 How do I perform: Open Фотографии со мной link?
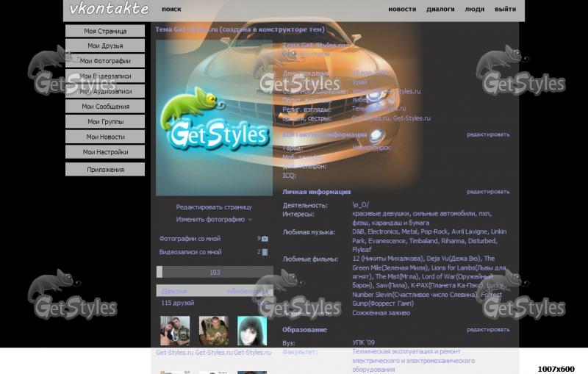coord(190,238)
